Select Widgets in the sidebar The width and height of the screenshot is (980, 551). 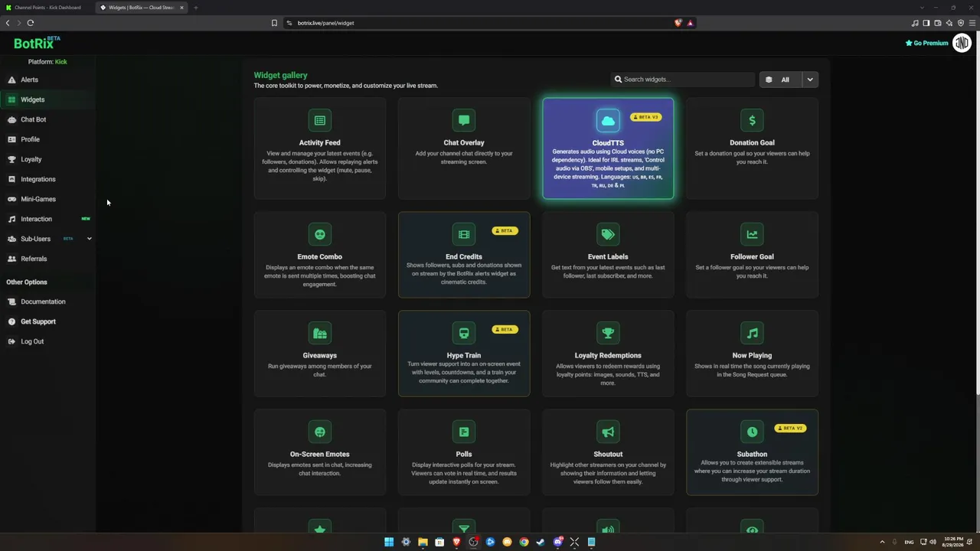[33, 99]
